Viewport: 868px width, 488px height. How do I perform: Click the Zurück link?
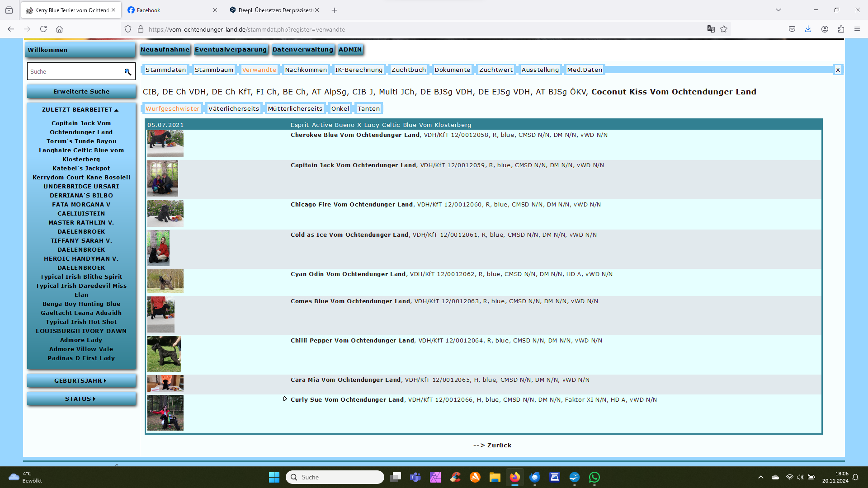499,445
